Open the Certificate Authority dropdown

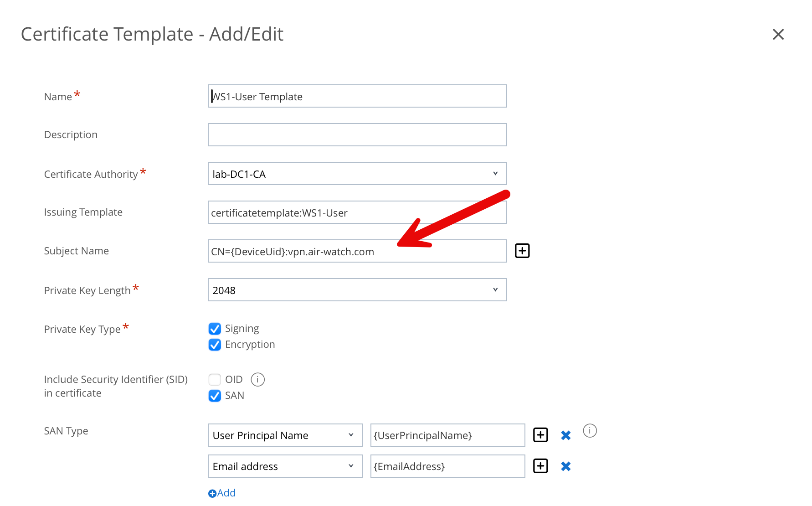click(357, 174)
